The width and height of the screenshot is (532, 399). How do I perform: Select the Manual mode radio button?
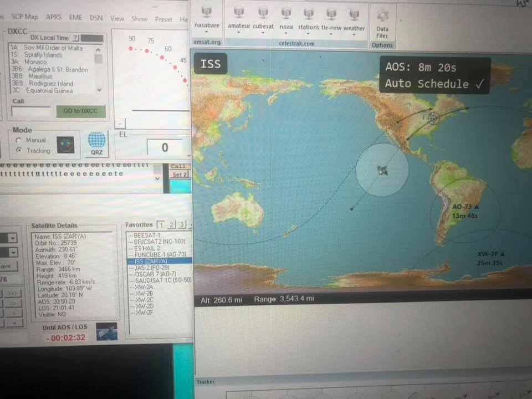pyautogui.click(x=19, y=140)
